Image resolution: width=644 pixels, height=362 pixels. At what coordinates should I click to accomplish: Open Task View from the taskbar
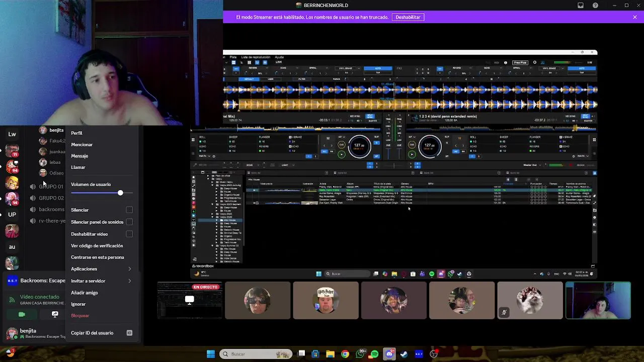click(x=301, y=354)
